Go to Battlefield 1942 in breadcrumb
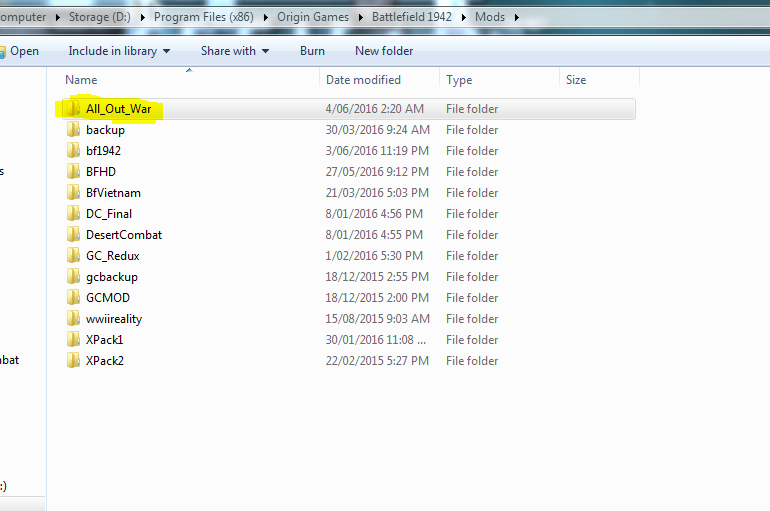 coord(412,17)
